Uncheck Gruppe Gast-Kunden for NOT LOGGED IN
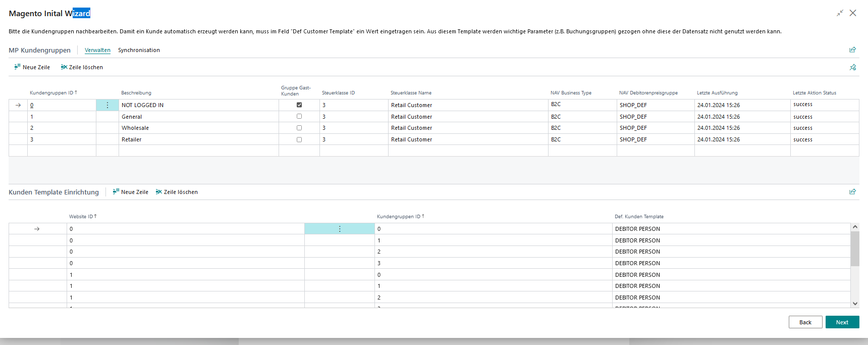The image size is (868, 345). coord(299,105)
